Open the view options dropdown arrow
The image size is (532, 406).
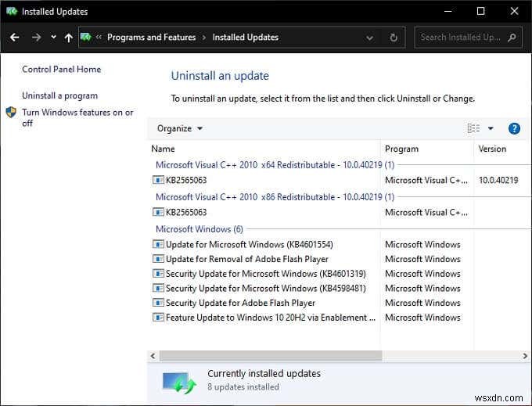(x=491, y=128)
